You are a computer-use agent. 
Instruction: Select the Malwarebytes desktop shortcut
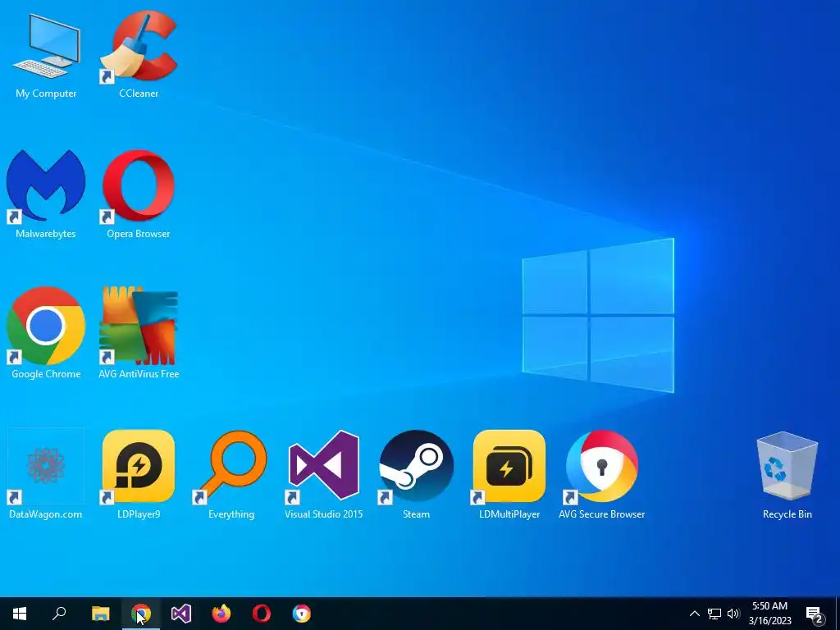click(x=46, y=194)
